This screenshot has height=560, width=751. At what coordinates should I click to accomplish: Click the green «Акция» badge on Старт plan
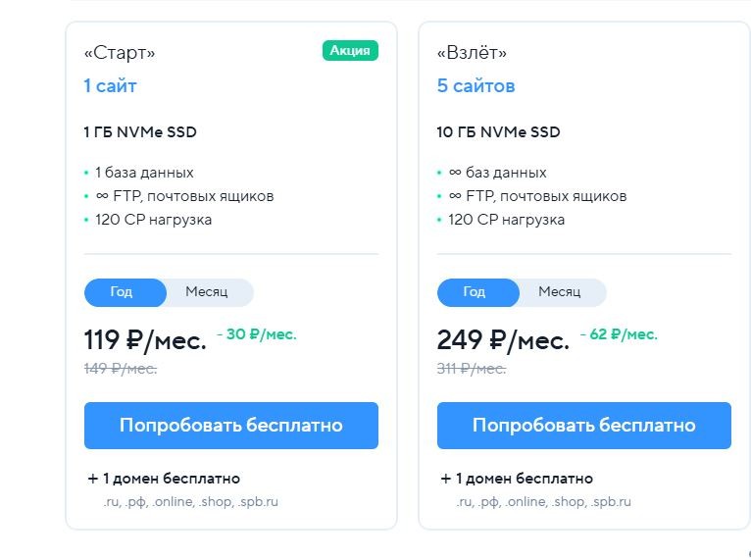[350, 50]
